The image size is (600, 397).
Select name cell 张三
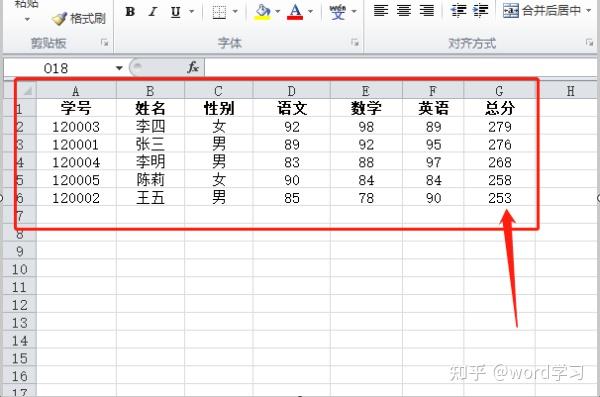tap(150, 144)
